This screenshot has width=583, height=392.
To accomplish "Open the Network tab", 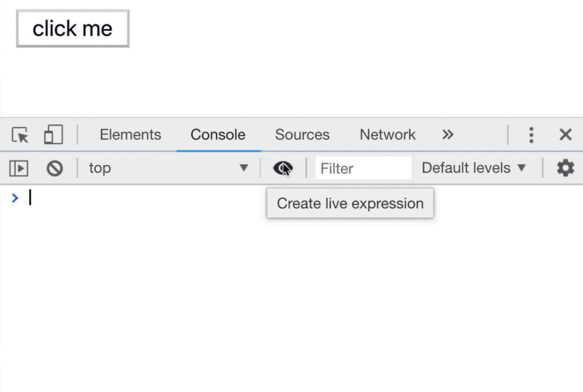I will [387, 135].
